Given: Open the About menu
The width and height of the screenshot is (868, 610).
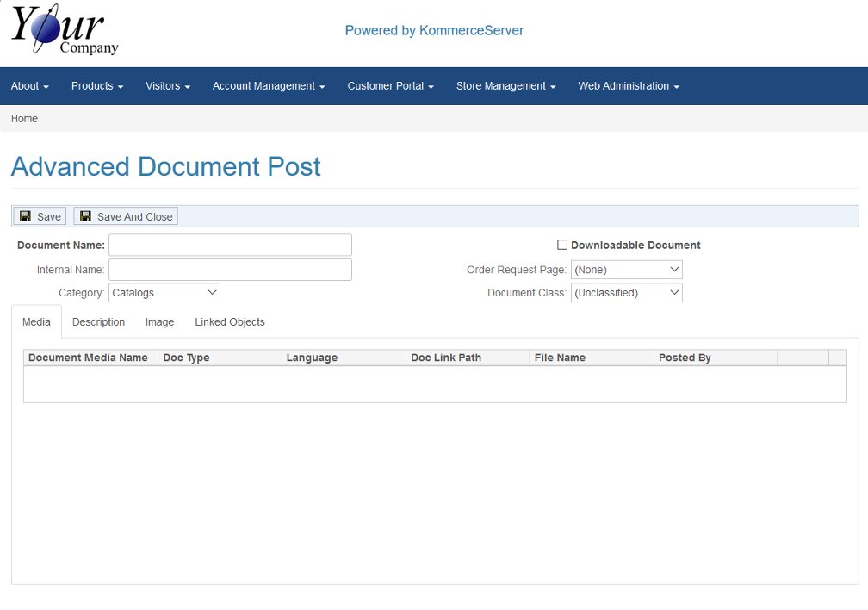Looking at the screenshot, I should coord(29,86).
